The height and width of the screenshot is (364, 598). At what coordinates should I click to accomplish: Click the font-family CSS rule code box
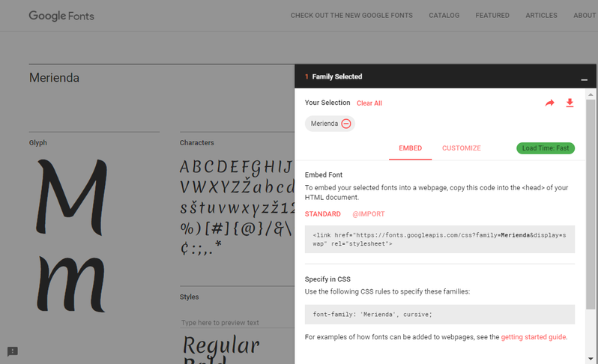440,315
